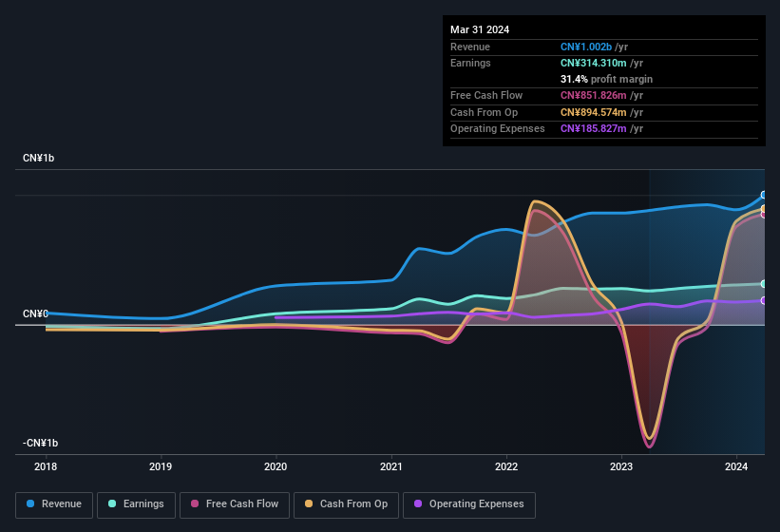Click the orange dot in Cash From Op legend
Screen dimensions: 780x532
(x=309, y=503)
